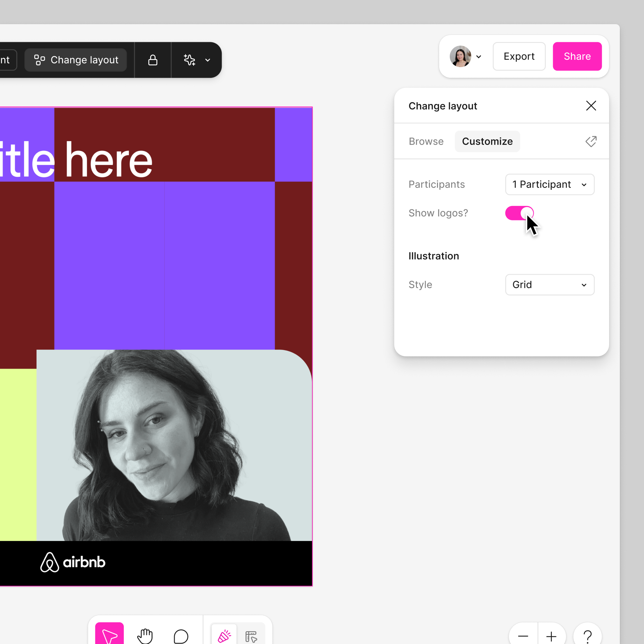Click the lock icon in top toolbar

click(x=153, y=60)
